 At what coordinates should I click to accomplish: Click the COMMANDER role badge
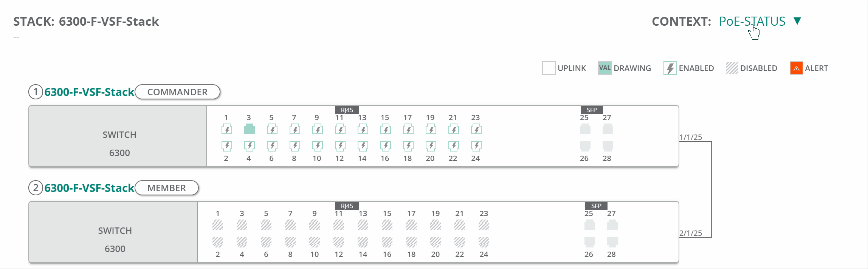tap(177, 92)
